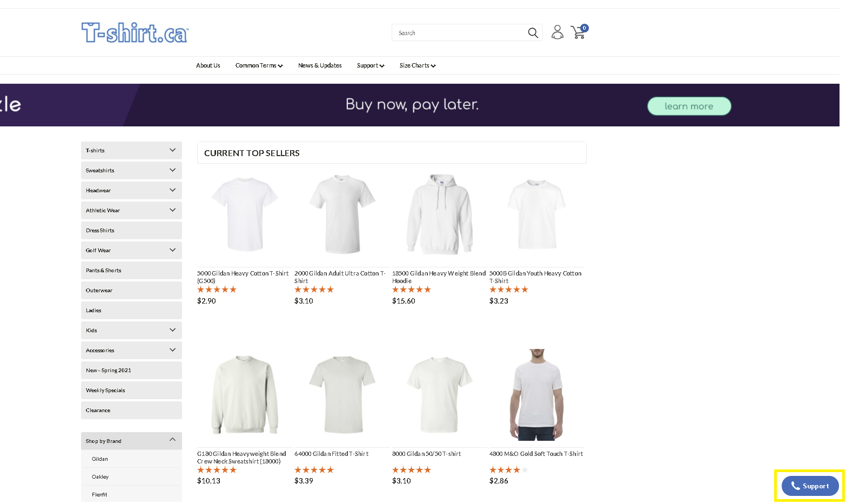846x504 pixels.
Task: Click G180 Gildan Heavyweight Blend Sweatshirt title
Action: tap(241, 458)
